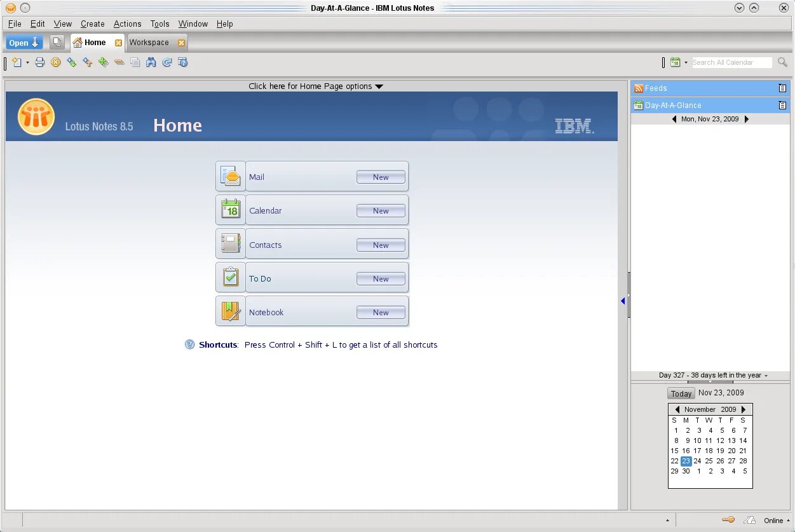Viewport: 795px width, 532px height.
Task: Click the orange stop icon in toolbar
Action: [55, 62]
